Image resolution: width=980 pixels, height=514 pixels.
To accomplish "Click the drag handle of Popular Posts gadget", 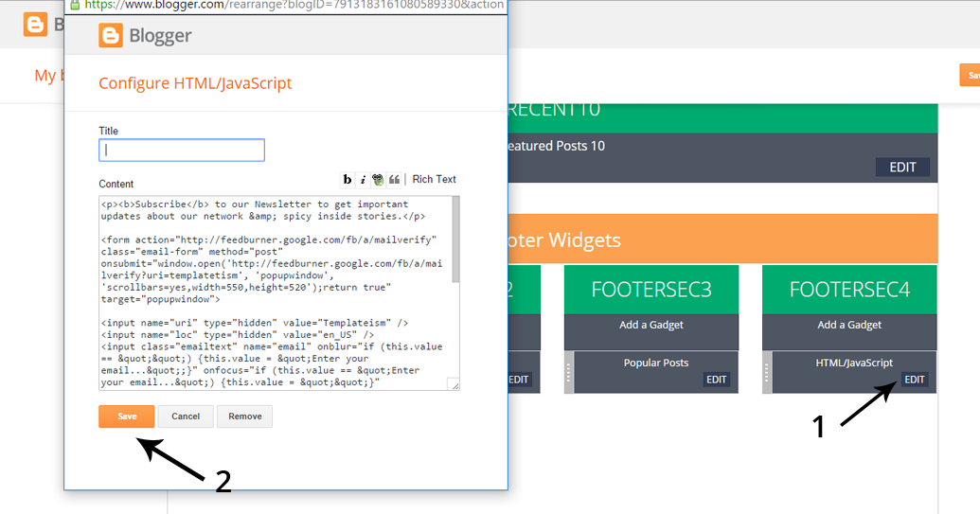I will click(569, 372).
